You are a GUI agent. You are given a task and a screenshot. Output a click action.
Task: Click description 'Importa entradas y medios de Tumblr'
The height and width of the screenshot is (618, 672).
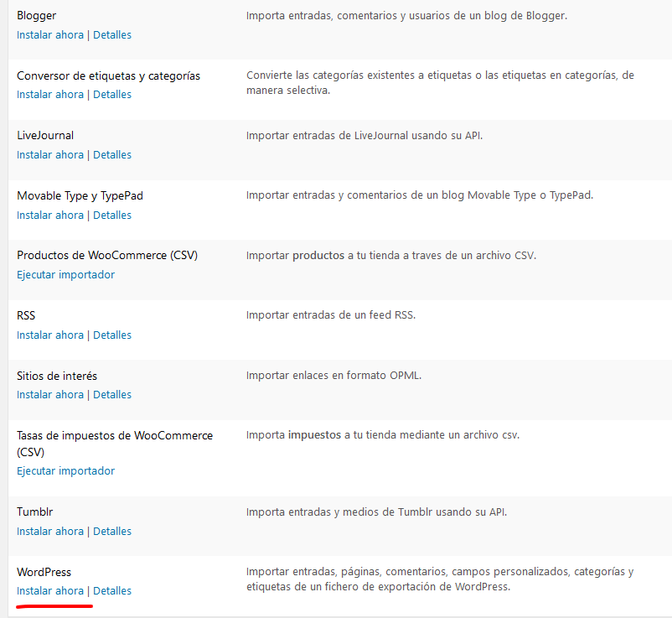click(x=376, y=512)
